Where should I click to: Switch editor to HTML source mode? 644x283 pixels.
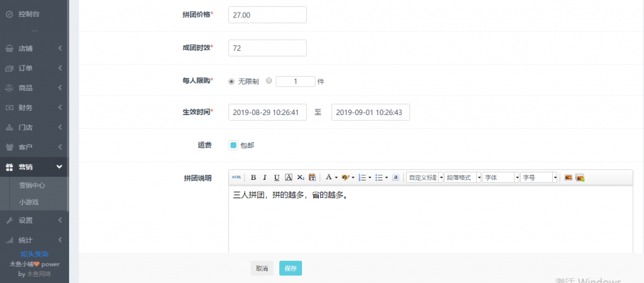coord(236,177)
